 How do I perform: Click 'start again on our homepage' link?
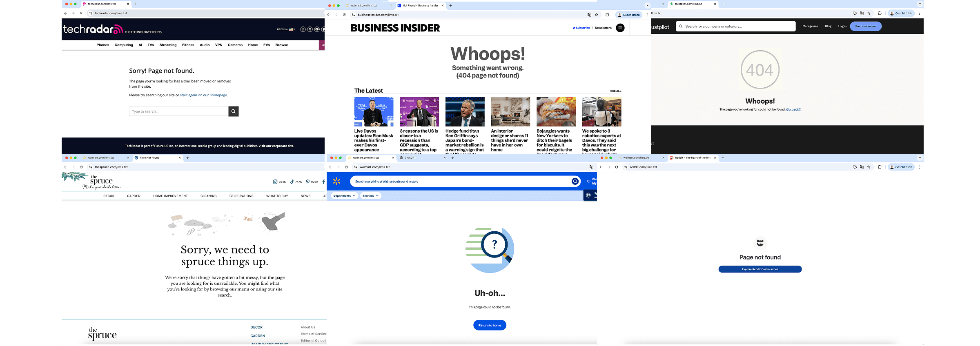[203, 95]
